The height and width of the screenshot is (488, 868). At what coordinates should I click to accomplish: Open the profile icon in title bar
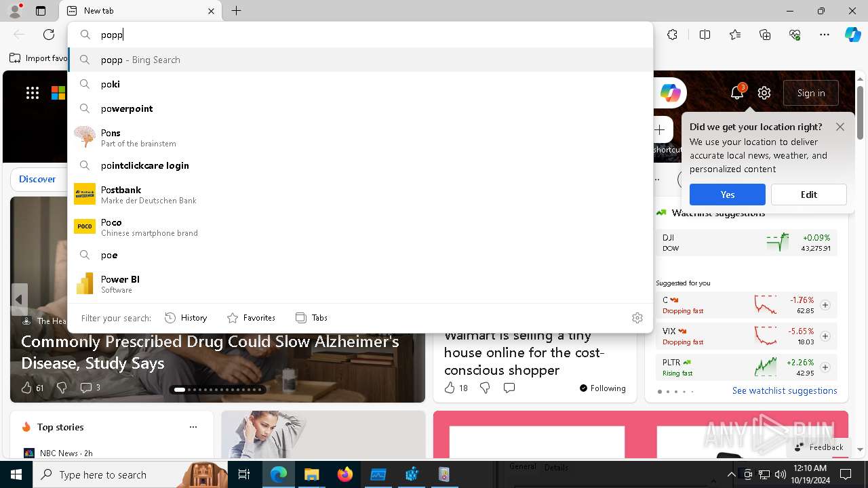[14, 11]
